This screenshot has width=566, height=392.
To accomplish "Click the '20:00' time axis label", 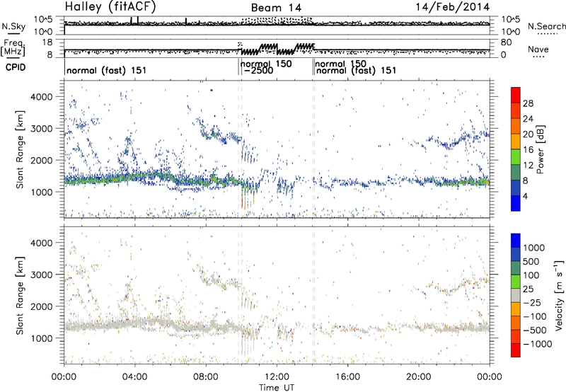I will coord(419,377).
